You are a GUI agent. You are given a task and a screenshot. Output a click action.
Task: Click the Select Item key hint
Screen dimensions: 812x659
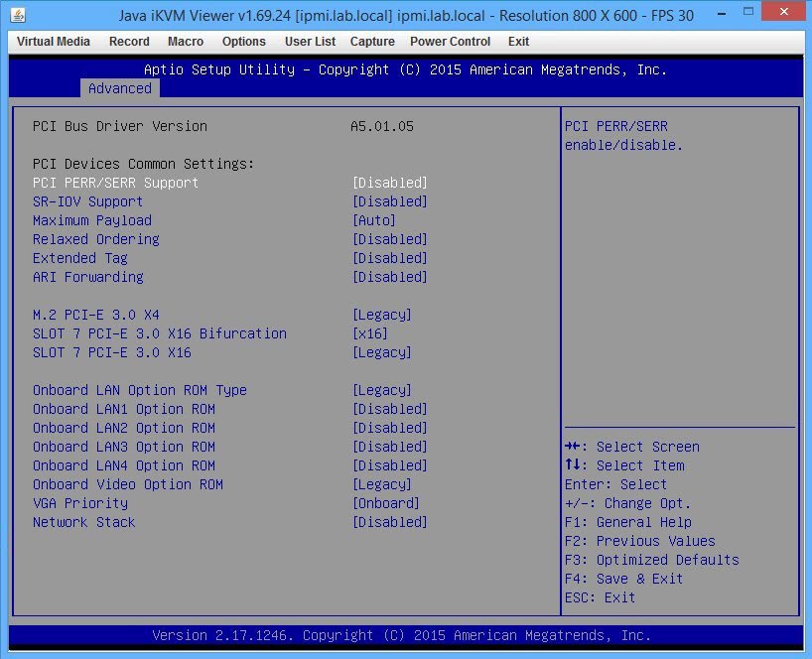pyautogui.click(x=624, y=465)
